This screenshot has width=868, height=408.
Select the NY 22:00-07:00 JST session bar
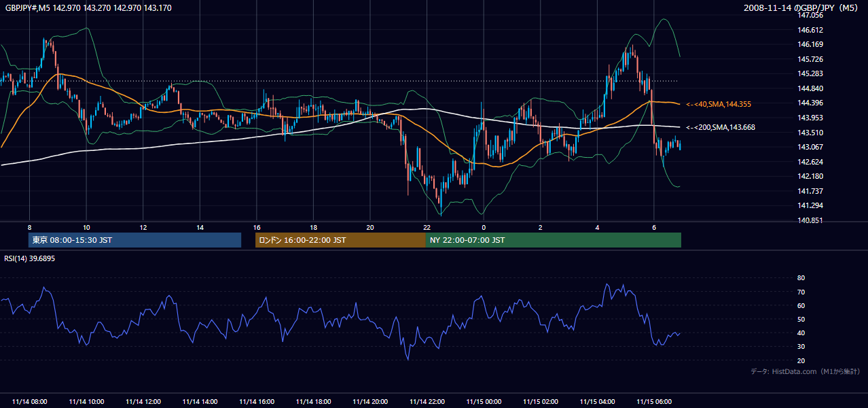554,240
